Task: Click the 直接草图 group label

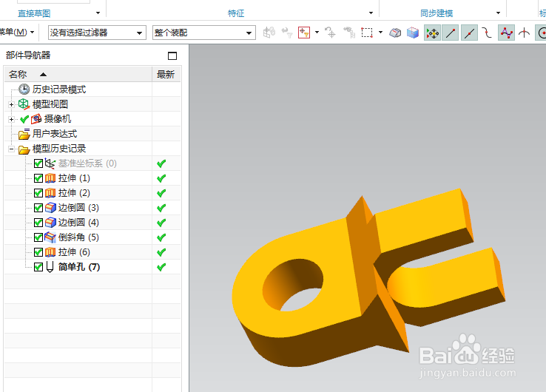Action: coord(34,13)
